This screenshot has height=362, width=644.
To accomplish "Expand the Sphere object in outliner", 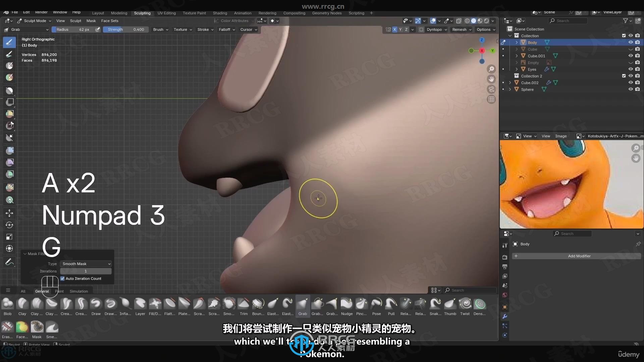I will click(x=510, y=89).
